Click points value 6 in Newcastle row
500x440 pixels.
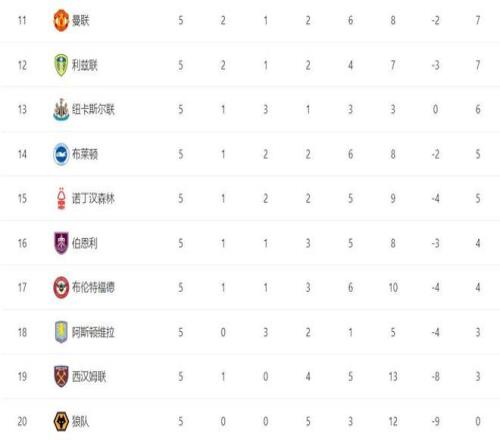click(478, 109)
